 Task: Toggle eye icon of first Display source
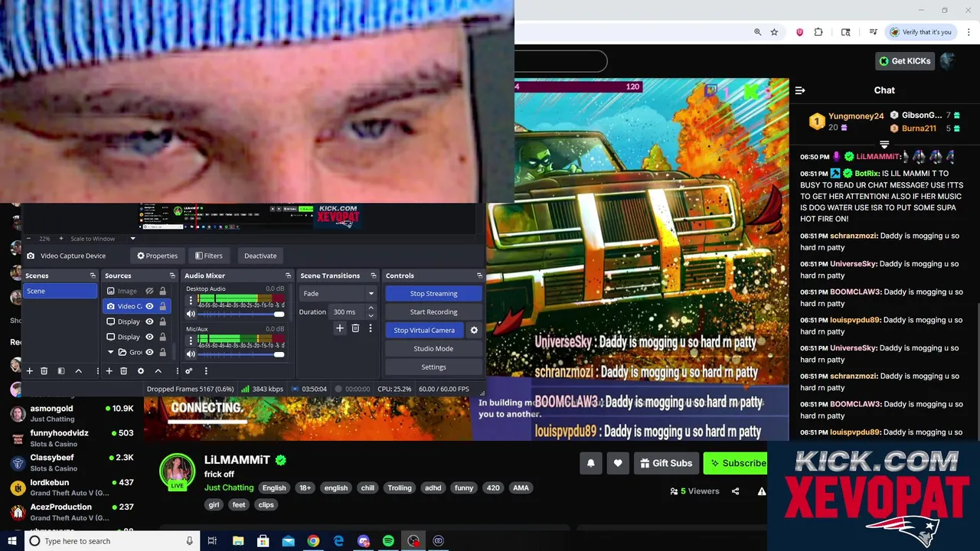(x=149, y=321)
